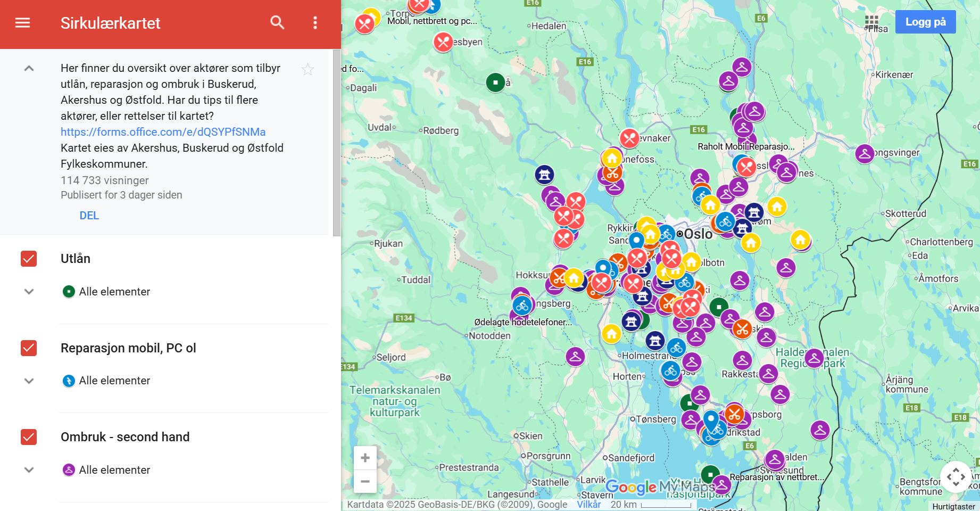Click the sidebar vertical scrollbar

coord(336,143)
